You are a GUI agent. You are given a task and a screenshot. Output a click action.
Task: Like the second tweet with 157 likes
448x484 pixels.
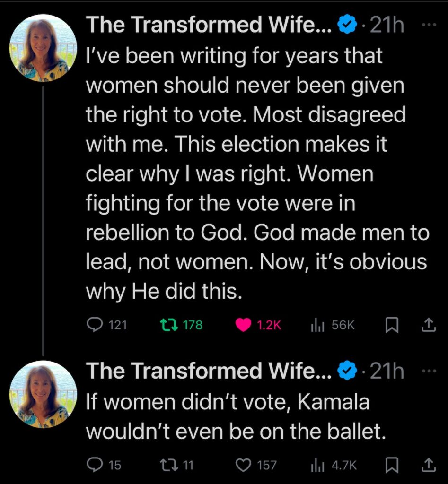point(243,465)
